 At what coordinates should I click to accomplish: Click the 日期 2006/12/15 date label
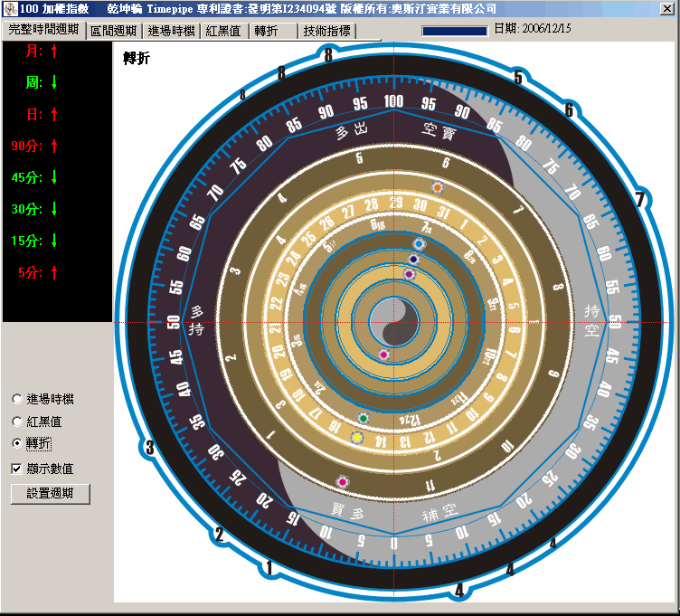[533, 29]
